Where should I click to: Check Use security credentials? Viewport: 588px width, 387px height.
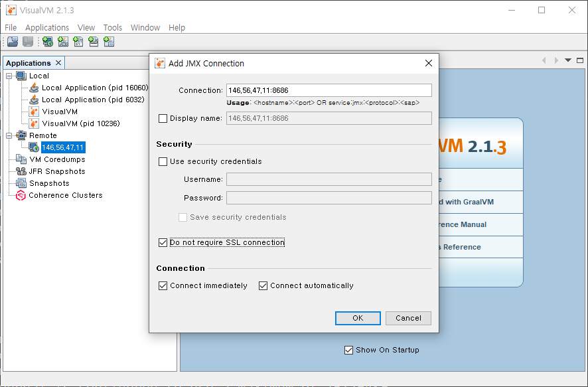click(x=163, y=161)
